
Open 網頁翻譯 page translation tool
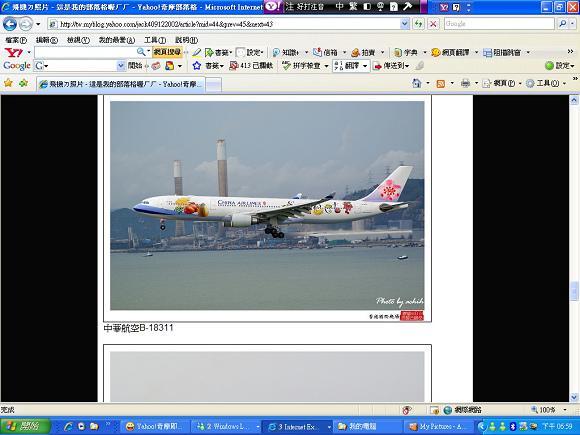tap(451, 53)
